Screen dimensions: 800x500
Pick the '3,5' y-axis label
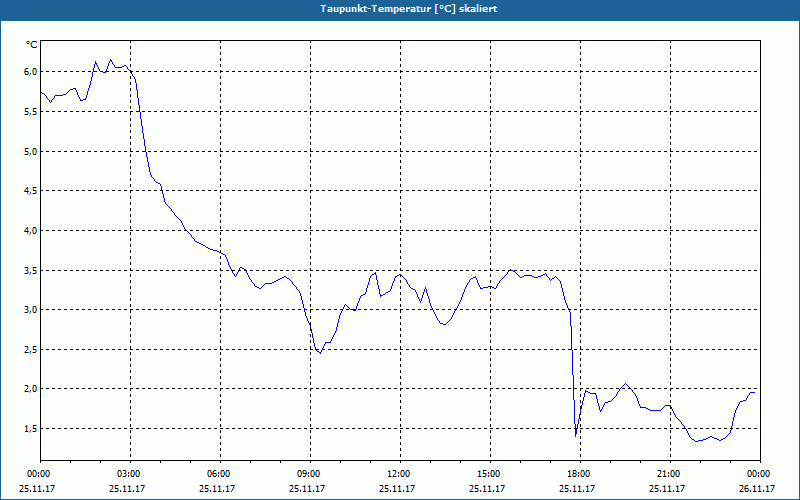click(31, 270)
